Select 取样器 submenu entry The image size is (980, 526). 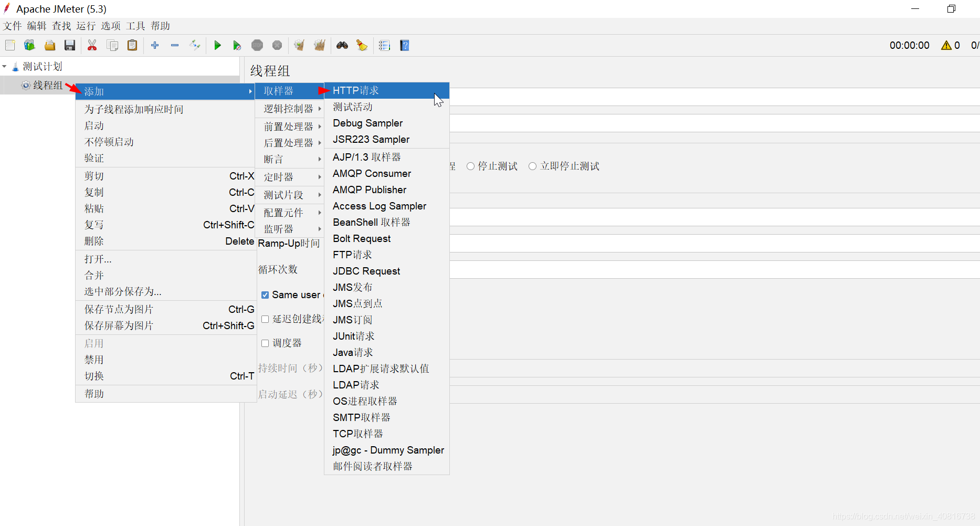click(290, 91)
